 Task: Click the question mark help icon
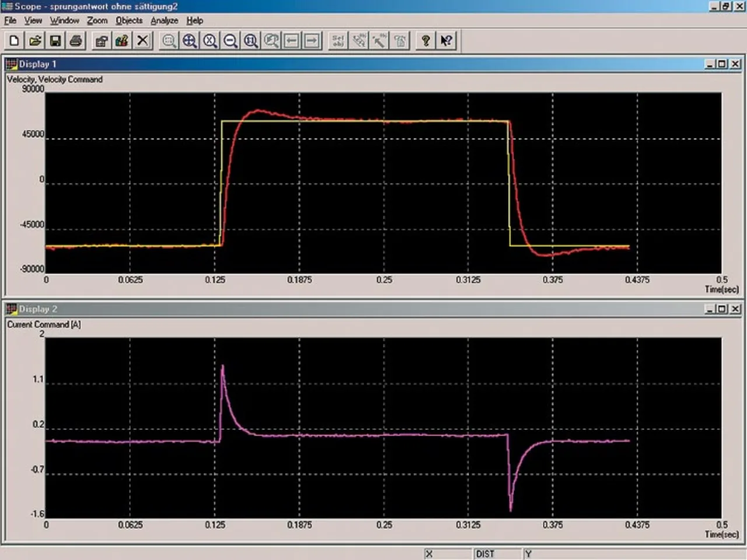[x=425, y=40]
